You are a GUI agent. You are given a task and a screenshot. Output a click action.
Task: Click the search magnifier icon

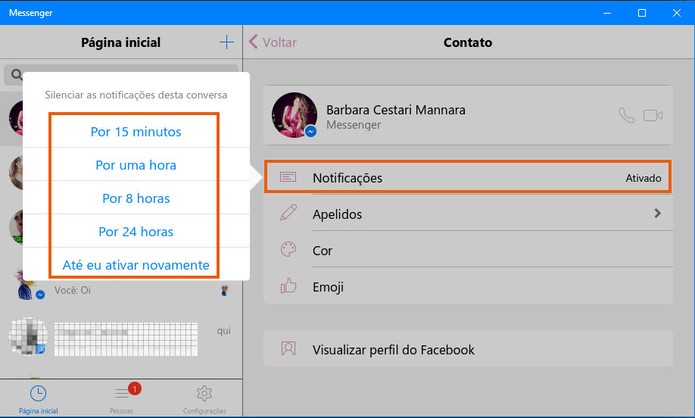pyautogui.click(x=17, y=74)
